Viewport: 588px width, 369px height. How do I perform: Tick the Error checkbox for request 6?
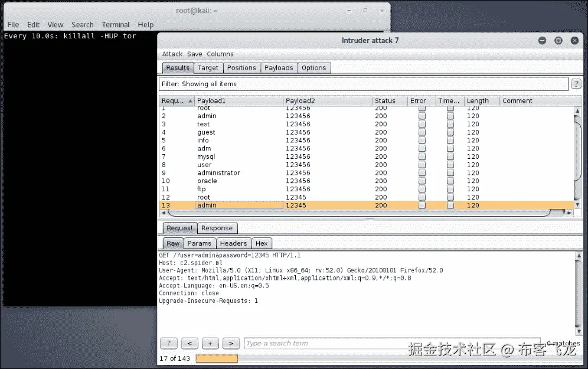coord(422,149)
